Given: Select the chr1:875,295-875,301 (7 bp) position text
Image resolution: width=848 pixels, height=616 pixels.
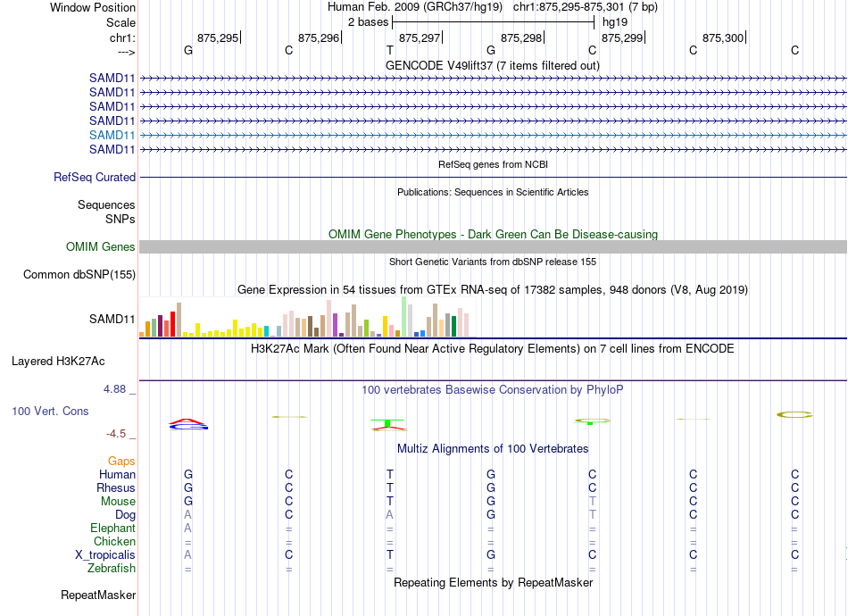Looking at the screenshot, I should coord(586,7).
